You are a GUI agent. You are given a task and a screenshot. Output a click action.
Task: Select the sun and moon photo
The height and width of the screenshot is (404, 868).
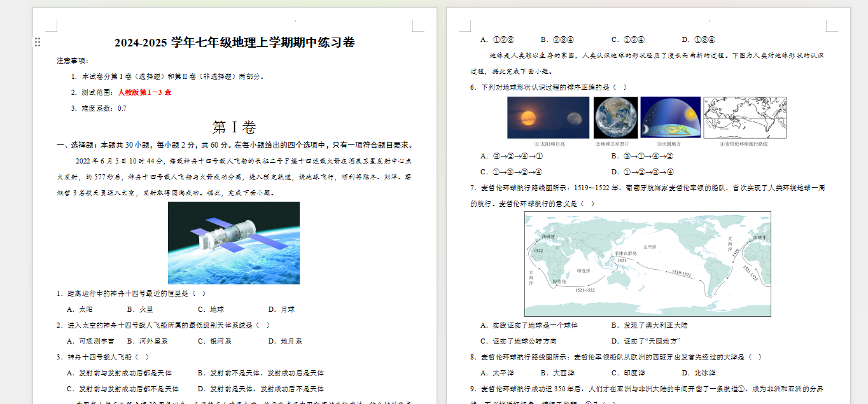[x=549, y=118]
